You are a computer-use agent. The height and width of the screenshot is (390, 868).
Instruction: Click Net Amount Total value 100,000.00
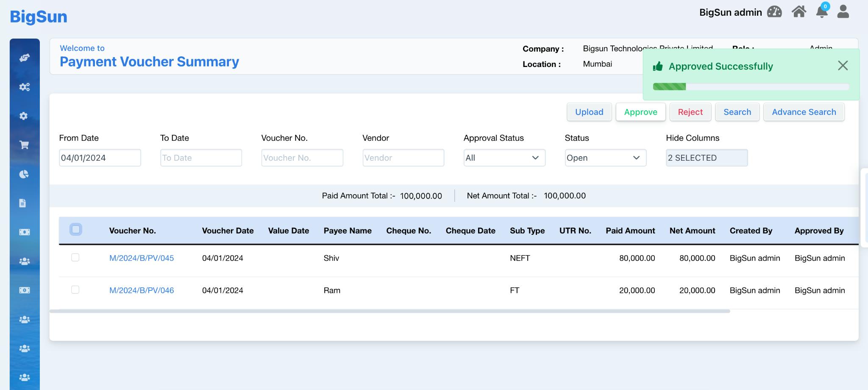[x=565, y=196]
